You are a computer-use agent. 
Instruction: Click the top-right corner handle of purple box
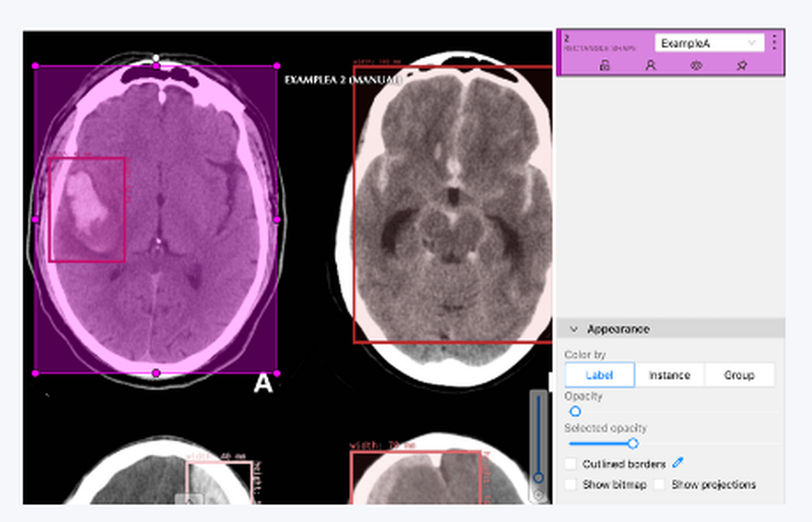pos(277,66)
